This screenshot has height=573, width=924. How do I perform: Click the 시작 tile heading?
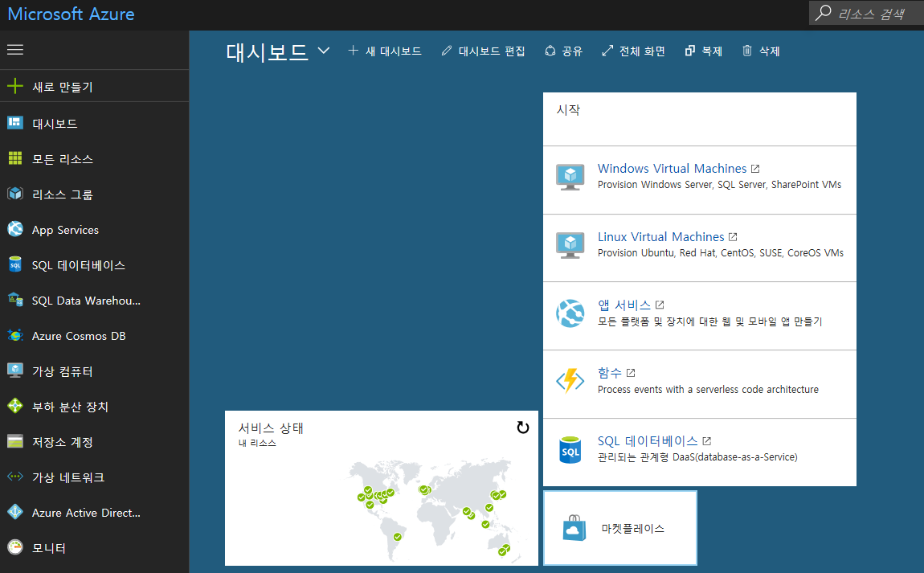(568, 109)
